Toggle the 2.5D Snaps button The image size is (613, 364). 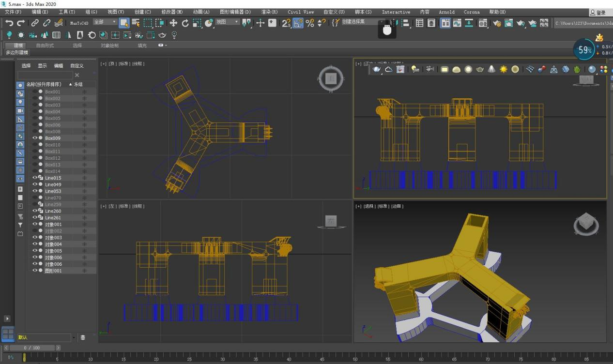pos(286,23)
